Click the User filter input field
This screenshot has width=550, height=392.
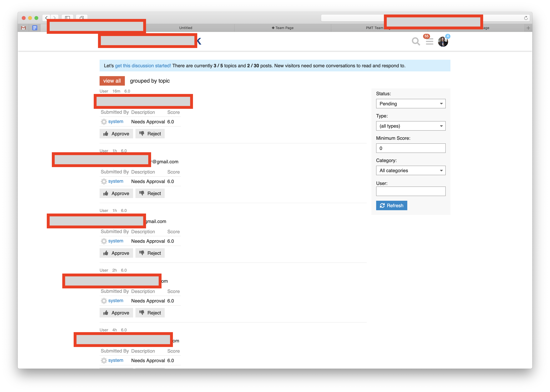point(411,191)
